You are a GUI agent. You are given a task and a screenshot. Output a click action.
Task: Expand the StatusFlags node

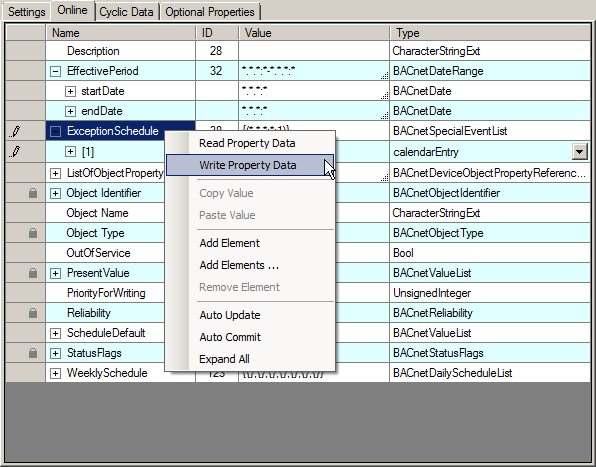[x=55, y=353]
